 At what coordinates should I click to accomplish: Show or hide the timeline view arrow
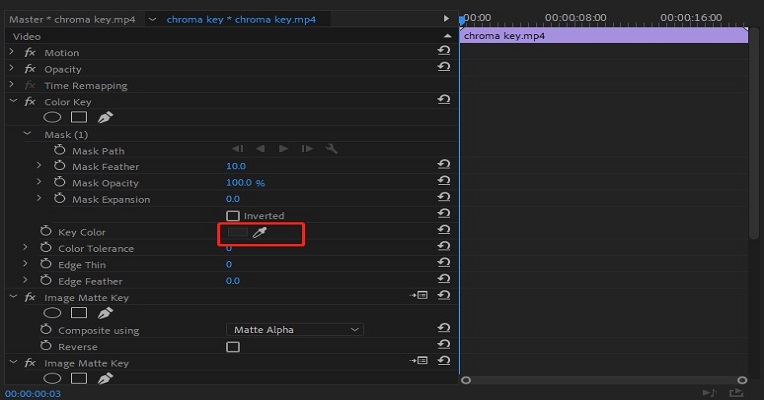pyautogui.click(x=446, y=19)
